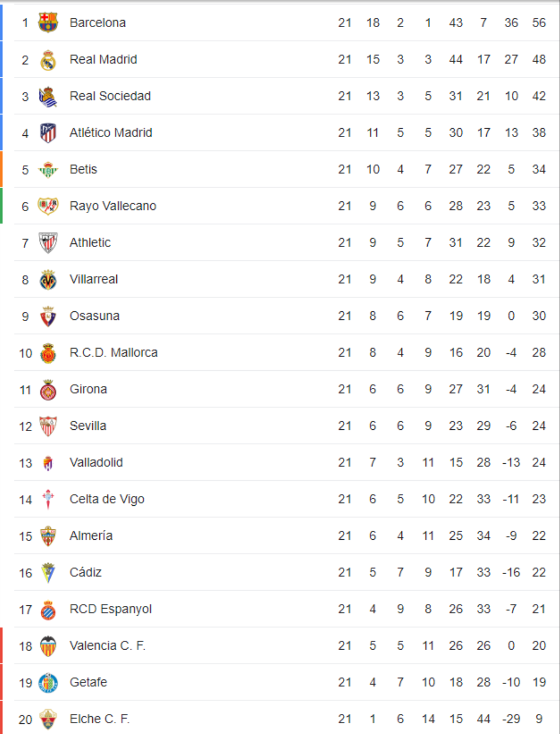Click the Girona team name
Viewport: 560px width, 734px height.
tap(88, 389)
